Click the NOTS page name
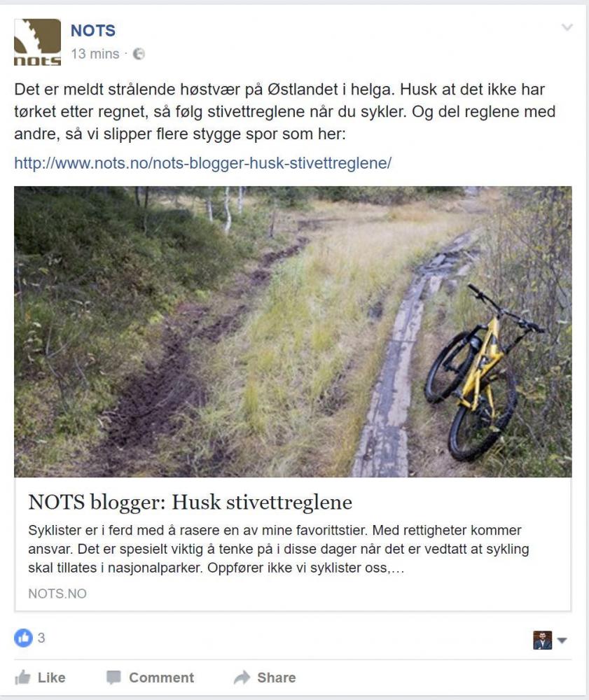The width and height of the screenshot is (589, 700). pyautogui.click(x=93, y=30)
